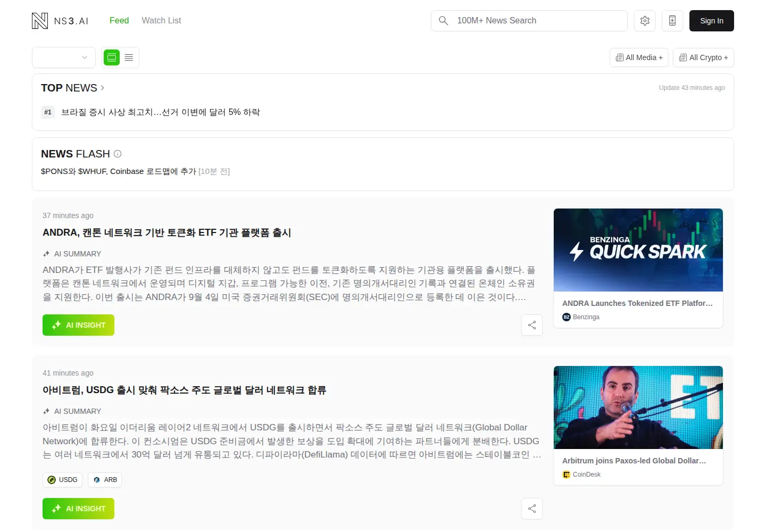The image size is (766, 532).
Task: Switch to card view layout
Action: (112, 57)
